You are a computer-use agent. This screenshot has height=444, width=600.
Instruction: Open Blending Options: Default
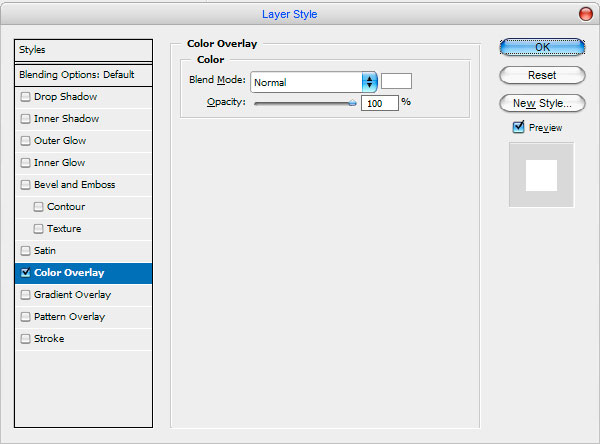coord(83,75)
